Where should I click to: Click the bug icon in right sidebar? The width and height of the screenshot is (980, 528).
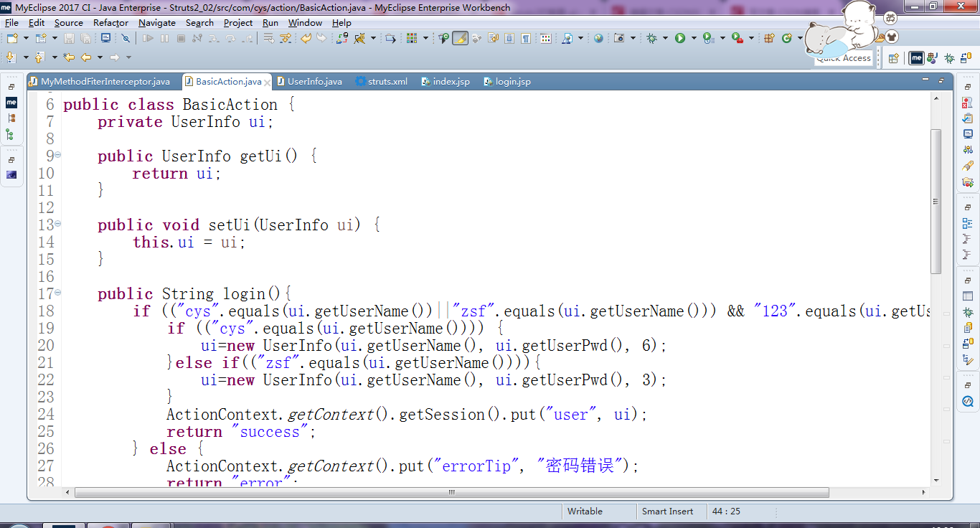[x=968, y=312]
